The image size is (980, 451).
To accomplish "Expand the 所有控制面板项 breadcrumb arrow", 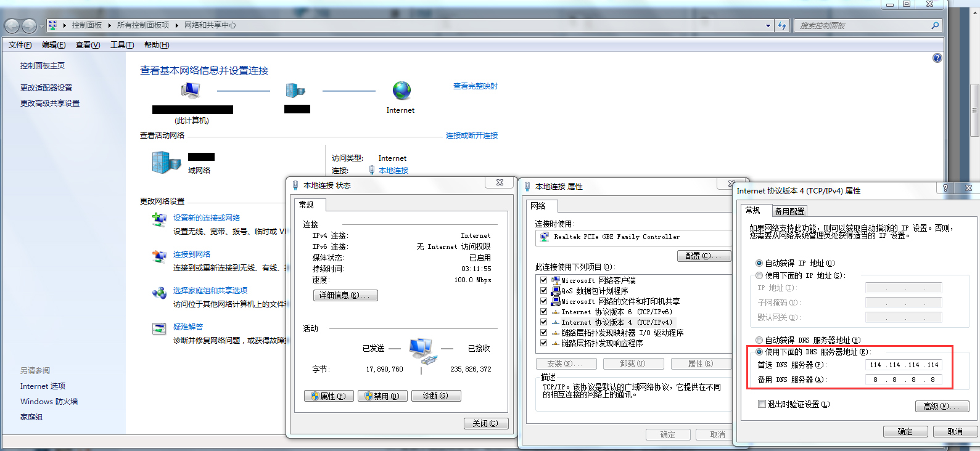I will [176, 25].
